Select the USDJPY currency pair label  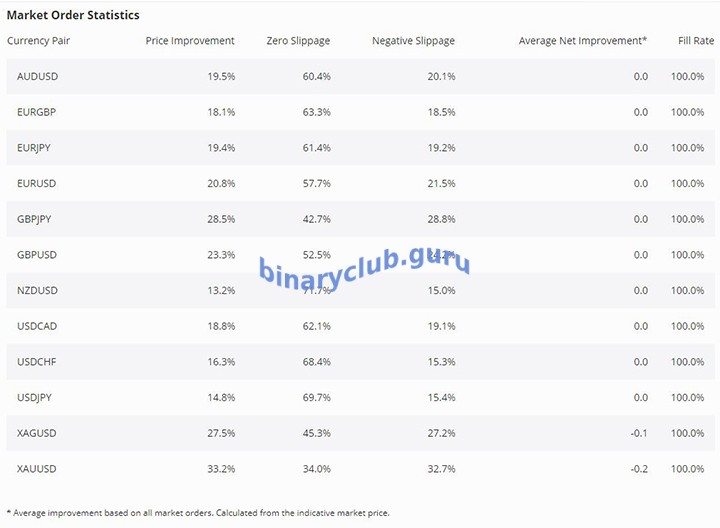pyautogui.click(x=35, y=397)
